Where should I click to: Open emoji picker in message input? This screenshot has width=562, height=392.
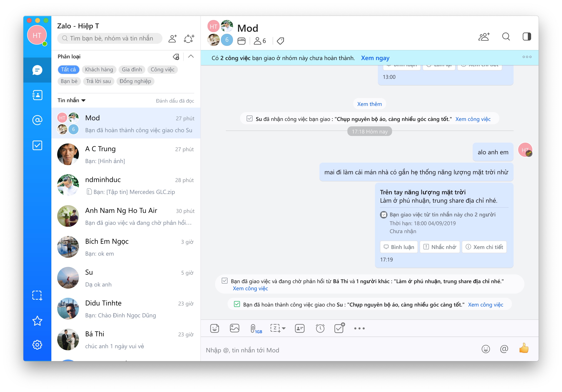point(486,349)
